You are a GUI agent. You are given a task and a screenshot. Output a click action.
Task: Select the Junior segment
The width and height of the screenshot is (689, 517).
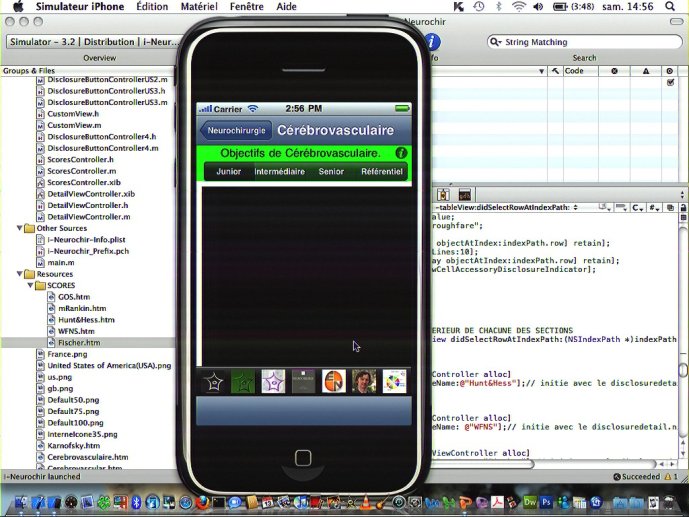tap(229, 171)
